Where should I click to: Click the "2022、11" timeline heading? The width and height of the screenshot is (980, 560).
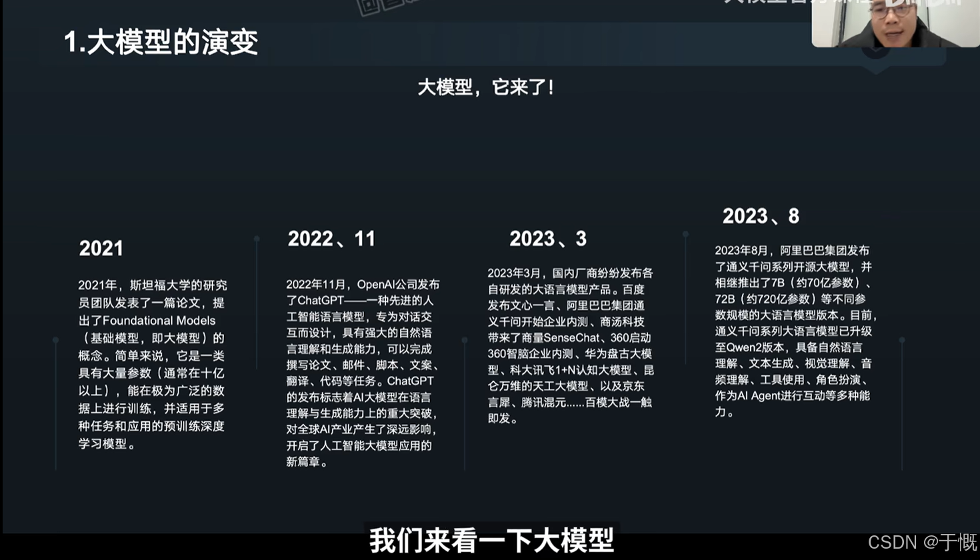click(331, 239)
